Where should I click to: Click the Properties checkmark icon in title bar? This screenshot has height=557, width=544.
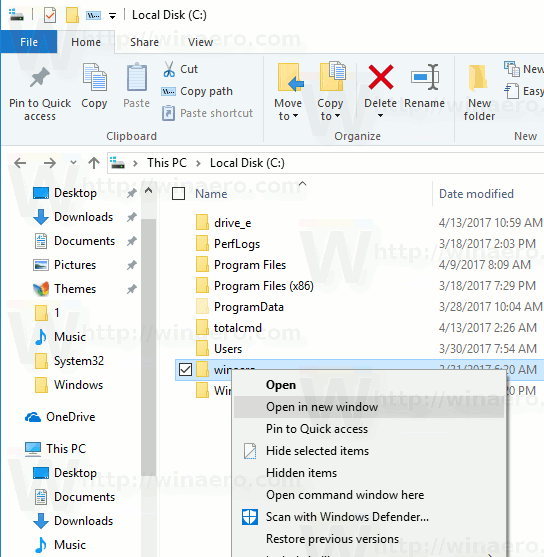(x=50, y=15)
